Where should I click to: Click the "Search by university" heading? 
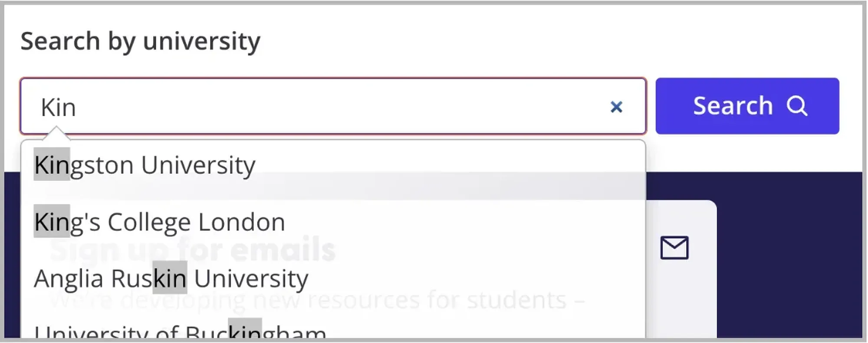tap(140, 42)
